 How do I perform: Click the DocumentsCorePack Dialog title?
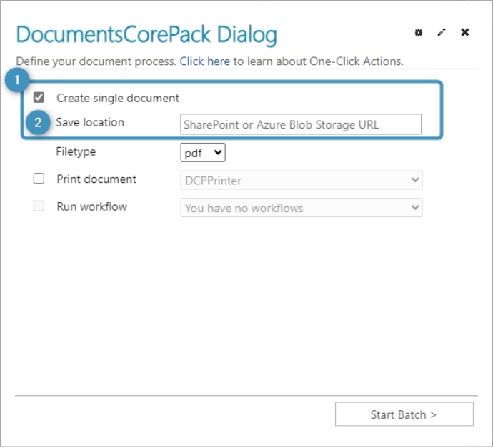[146, 35]
